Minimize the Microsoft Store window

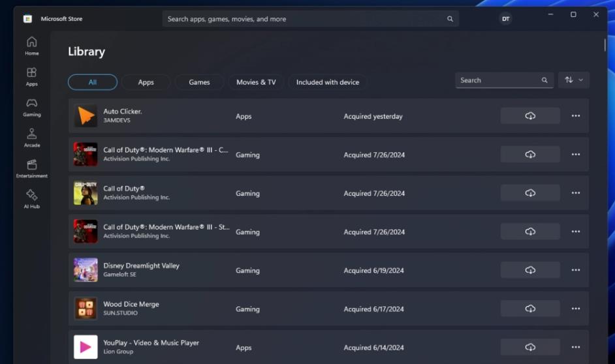pos(550,14)
